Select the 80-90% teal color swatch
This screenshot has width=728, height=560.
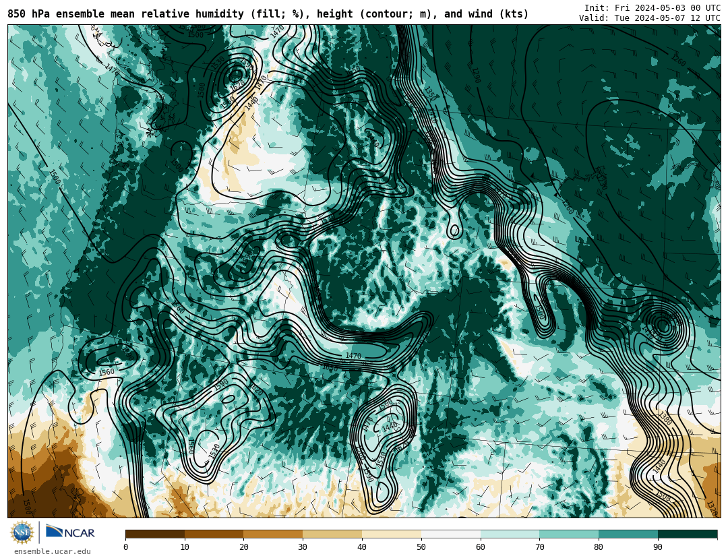tap(628, 534)
